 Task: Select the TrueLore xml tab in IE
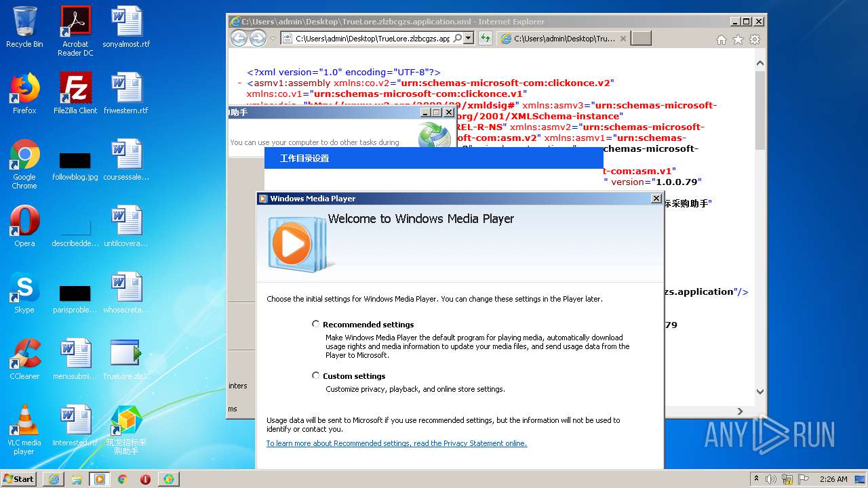[563, 39]
